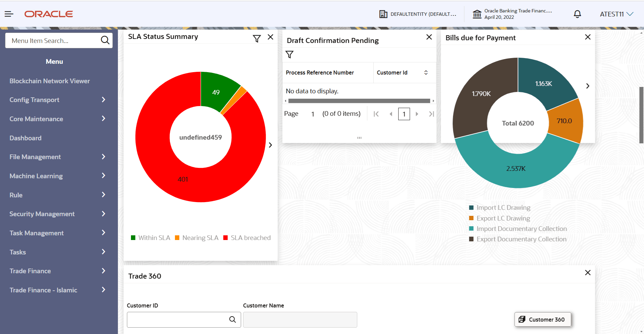Go to last page of draft table
The image size is (644, 334).
coord(431,114)
